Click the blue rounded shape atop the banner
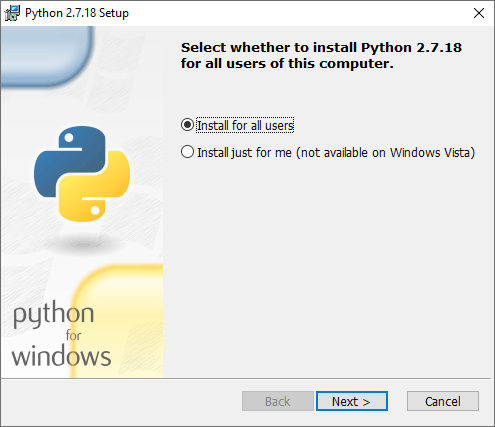Image resolution: width=495 pixels, height=427 pixels. 47,57
